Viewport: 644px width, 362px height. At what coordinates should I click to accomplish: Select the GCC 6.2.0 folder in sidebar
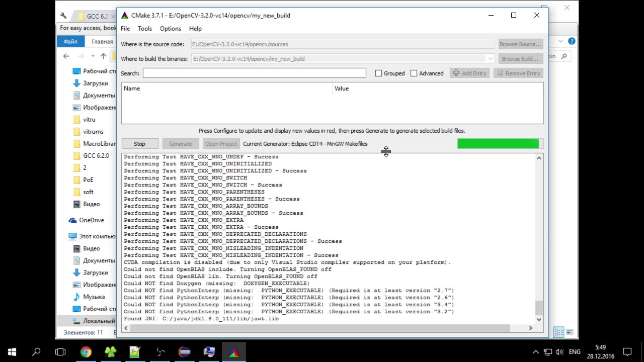pyautogui.click(x=96, y=156)
